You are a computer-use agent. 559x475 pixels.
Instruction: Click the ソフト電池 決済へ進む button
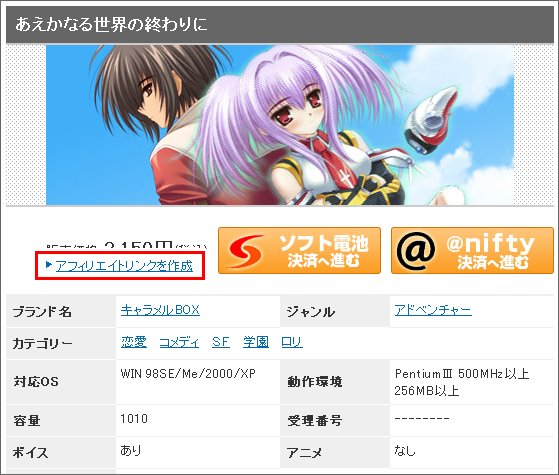[x=299, y=251]
